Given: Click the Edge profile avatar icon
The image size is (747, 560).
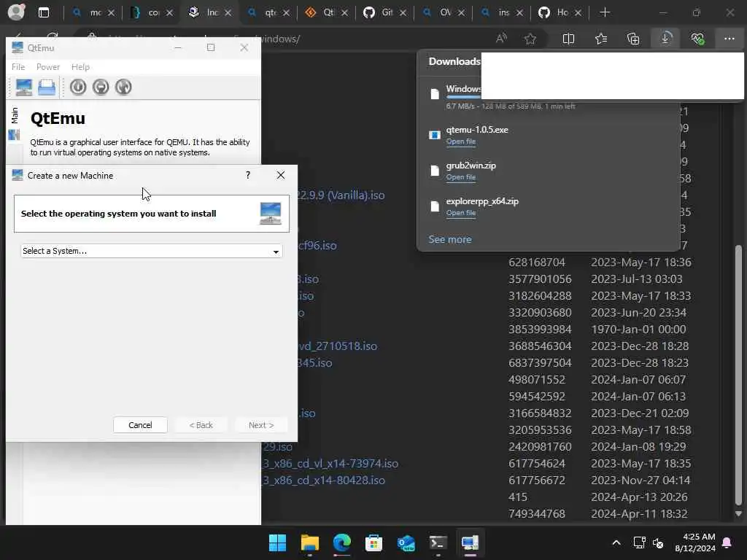Looking at the screenshot, I should 16,12.
